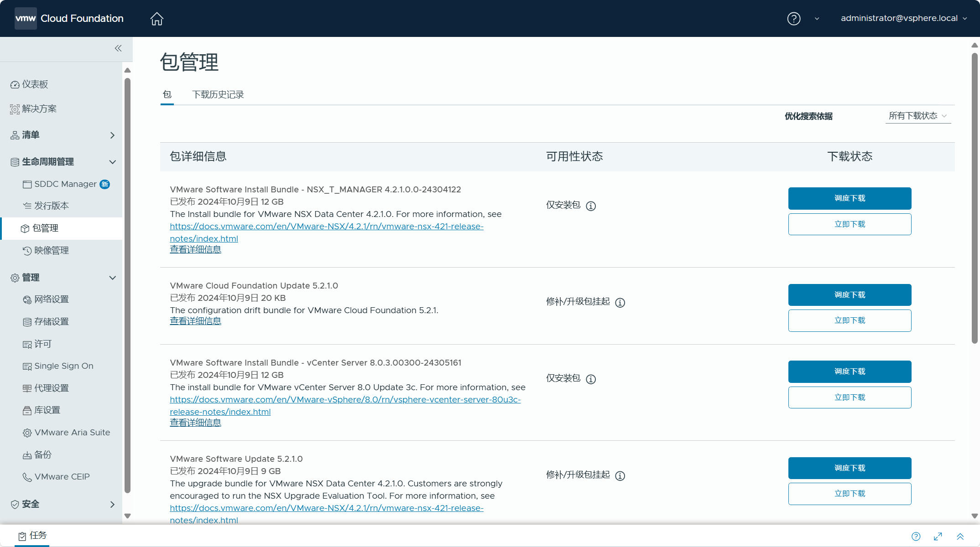The width and height of the screenshot is (980, 547).
Task: Click 立即下载 for the vCenter Server bundle
Action: (850, 397)
